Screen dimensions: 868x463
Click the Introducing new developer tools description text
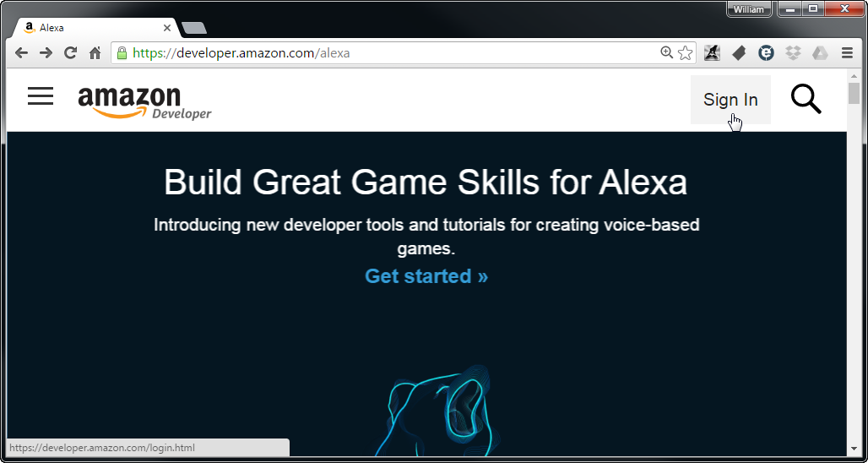tap(426, 237)
